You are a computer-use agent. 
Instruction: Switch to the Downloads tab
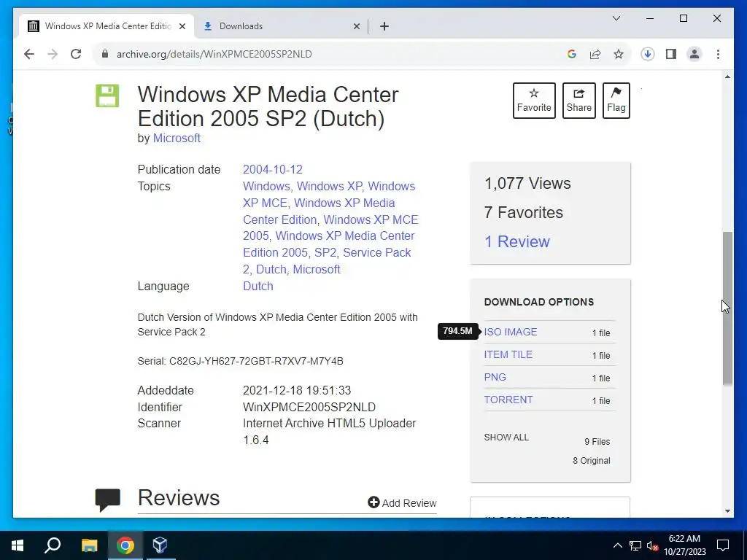coord(281,26)
